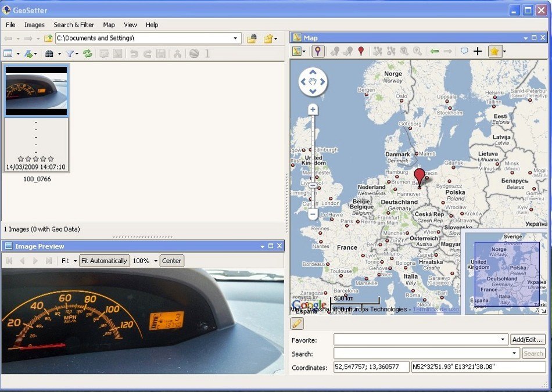This screenshot has height=392, width=552.
Task: Click the plus icon to add map marker
Action: point(478,51)
